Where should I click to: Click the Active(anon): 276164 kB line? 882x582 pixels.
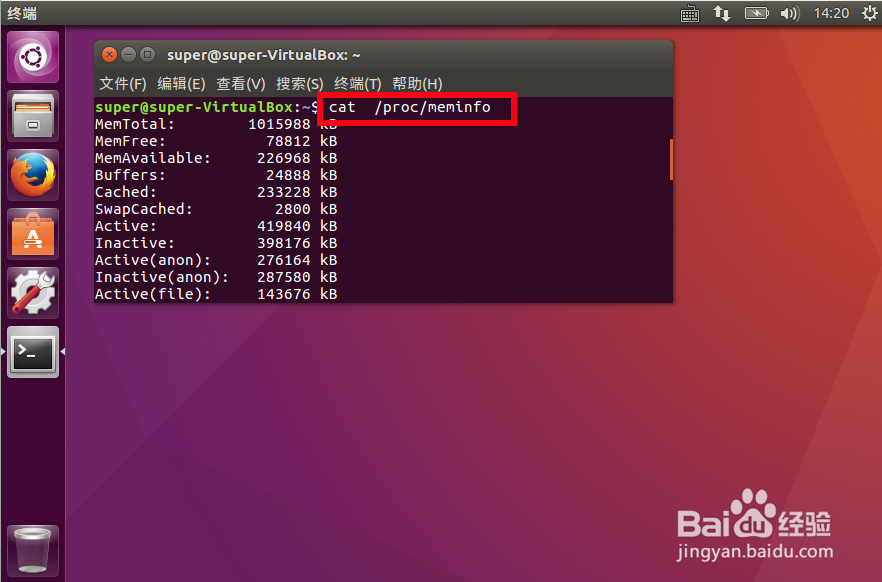point(216,260)
